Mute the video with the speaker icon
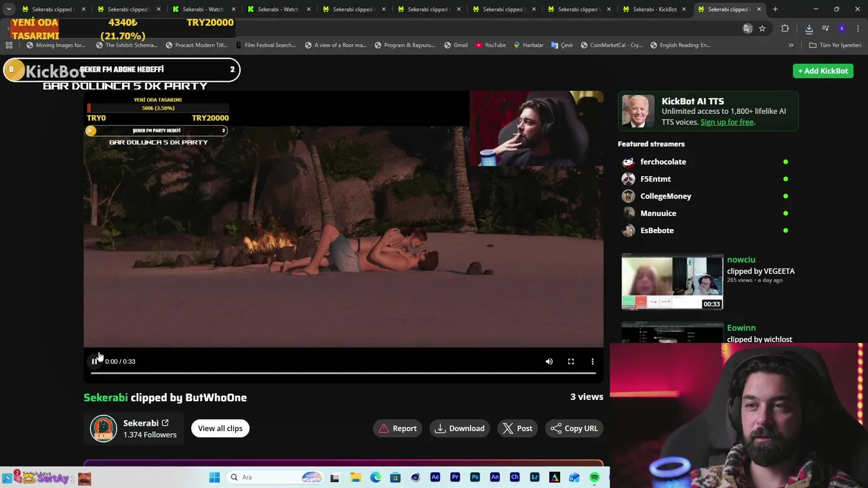868x488 pixels. click(549, 361)
